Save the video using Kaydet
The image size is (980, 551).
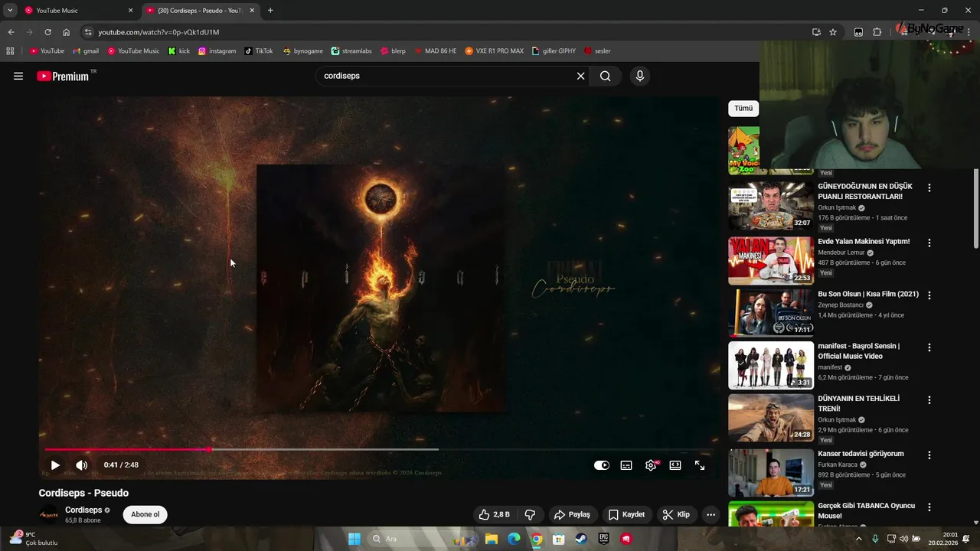pyautogui.click(x=627, y=514)
